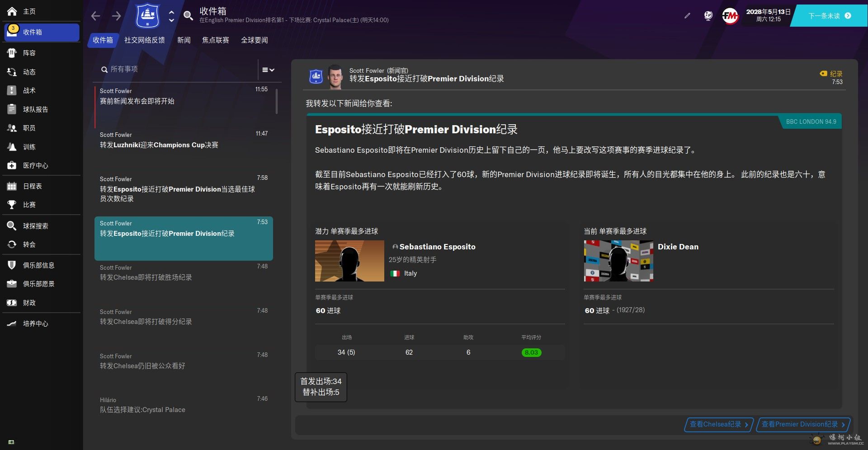
Task: Open the 训练 training sidebar icon
Action: (x=12, y=147)
